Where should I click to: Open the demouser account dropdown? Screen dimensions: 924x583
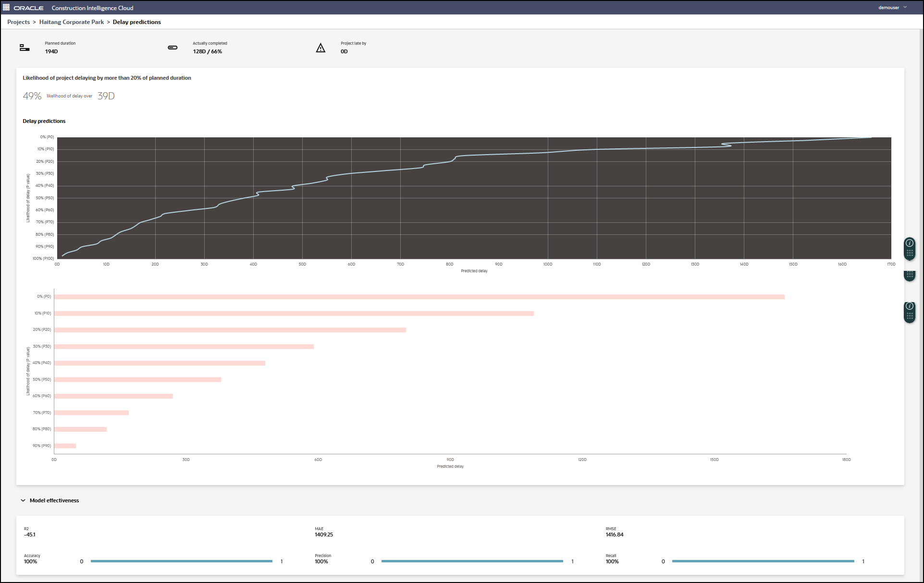point(888,8)
